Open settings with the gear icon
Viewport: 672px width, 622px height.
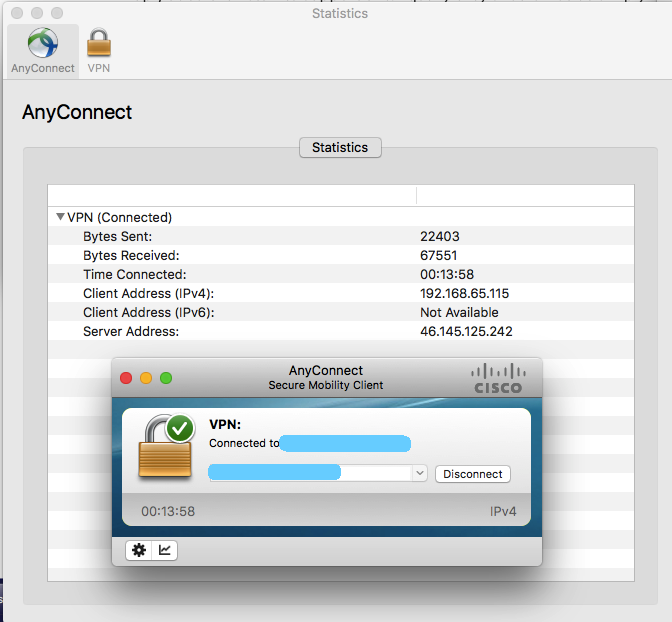pos(138,550)
